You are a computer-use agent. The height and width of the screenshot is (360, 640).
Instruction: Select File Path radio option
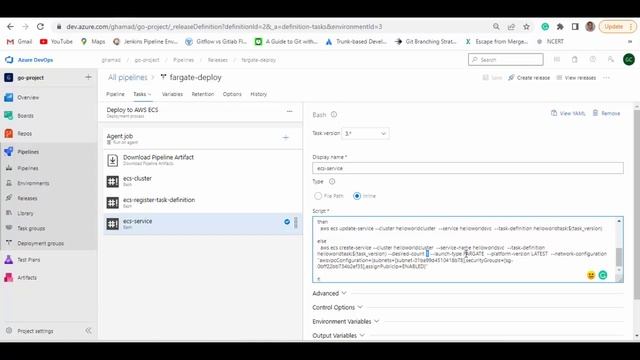click(318, 196)
